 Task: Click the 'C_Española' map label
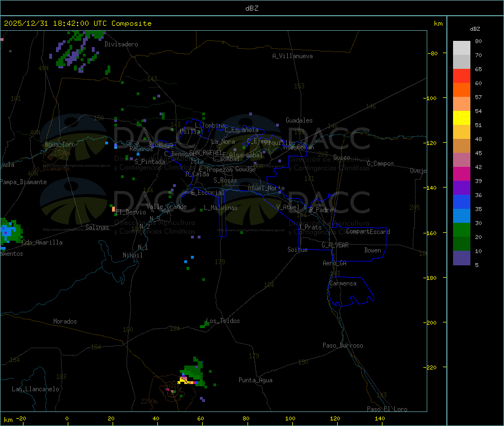[x=242, y=130]
